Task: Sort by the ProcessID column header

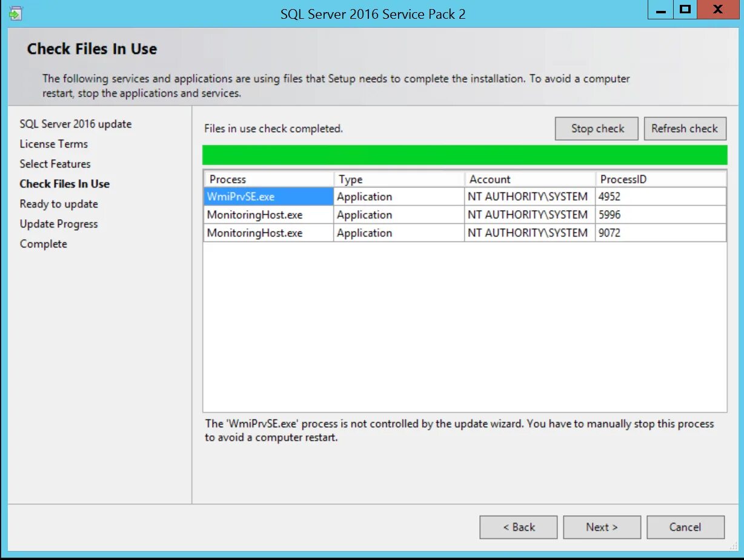Action: click(x=661, y=179)
